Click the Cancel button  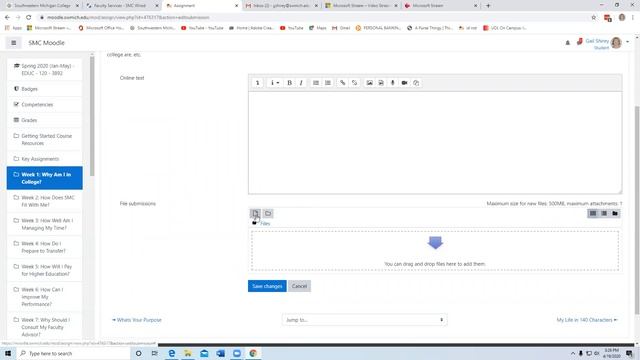coord(299,286)
